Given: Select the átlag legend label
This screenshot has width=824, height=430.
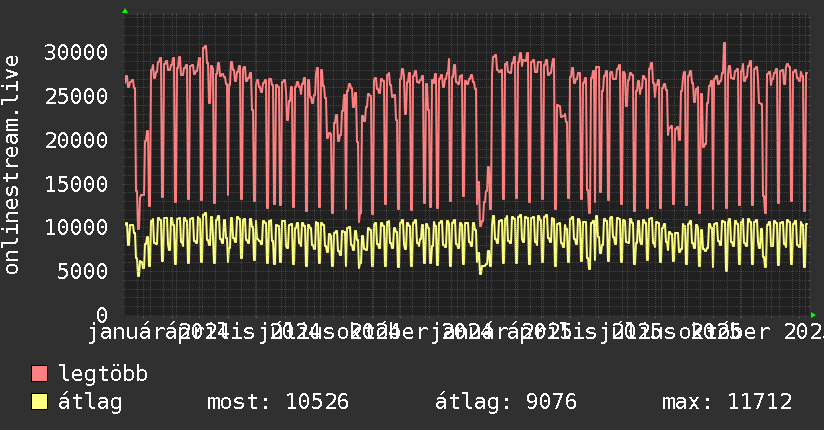Looking at the screenshot, I should click(x=90, y=402).
